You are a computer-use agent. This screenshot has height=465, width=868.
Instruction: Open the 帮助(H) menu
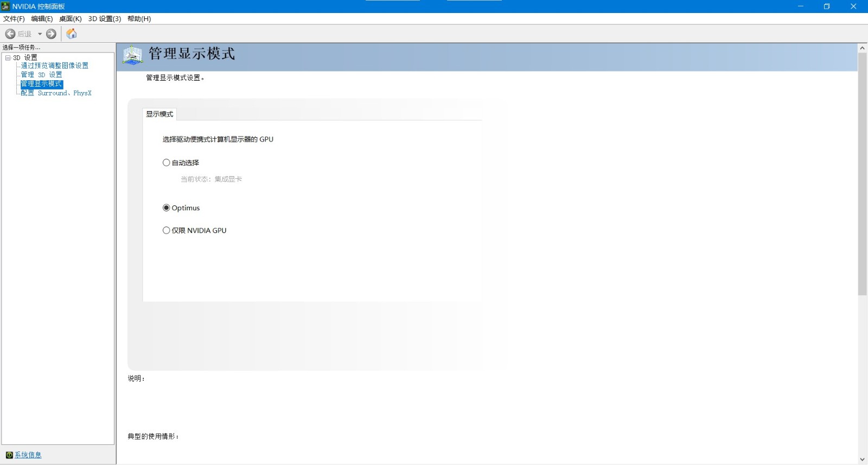[x=139, y=19]
